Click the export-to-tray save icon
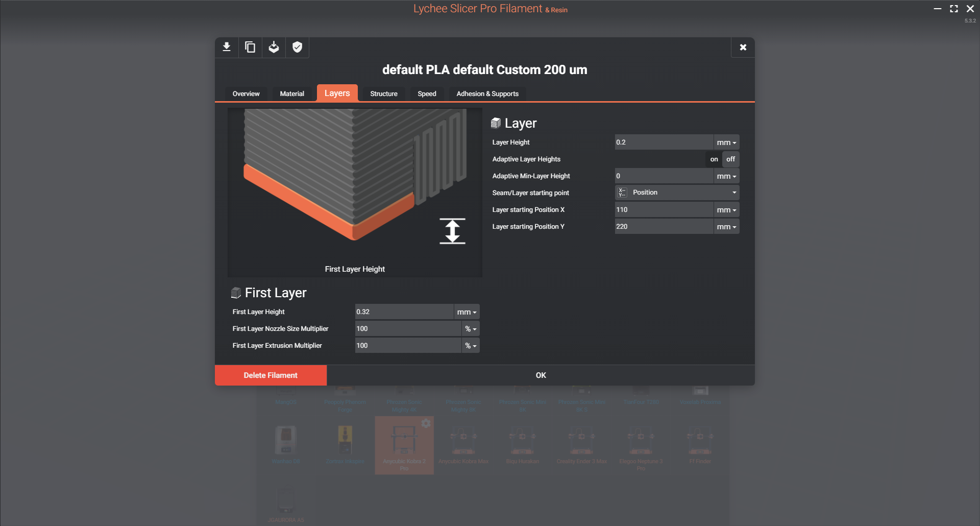980x526 pixels. pos(274,47)
